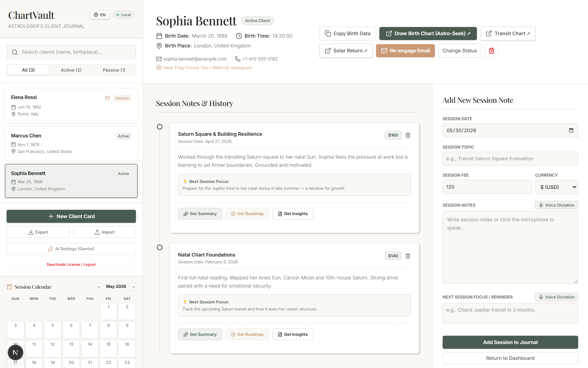Delete the Saturn Square session note
This screenshot has width=588, height=368.
(408, 135)
